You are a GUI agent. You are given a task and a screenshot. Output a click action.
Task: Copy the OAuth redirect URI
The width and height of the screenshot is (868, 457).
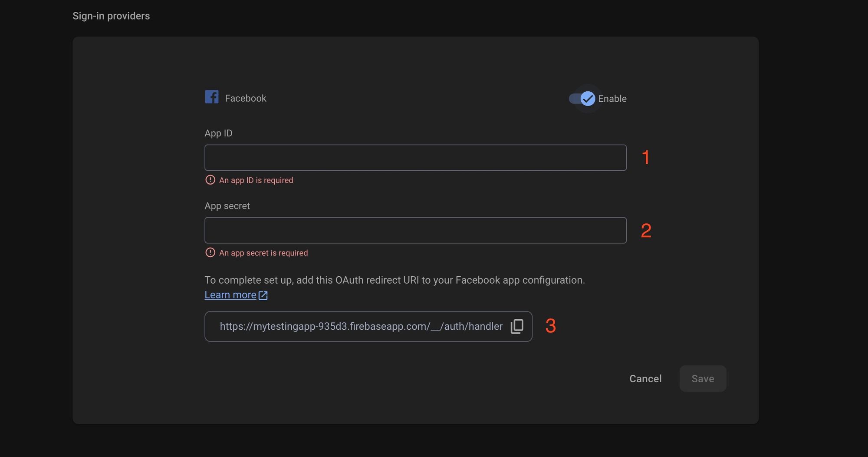(x=517, y=326)
